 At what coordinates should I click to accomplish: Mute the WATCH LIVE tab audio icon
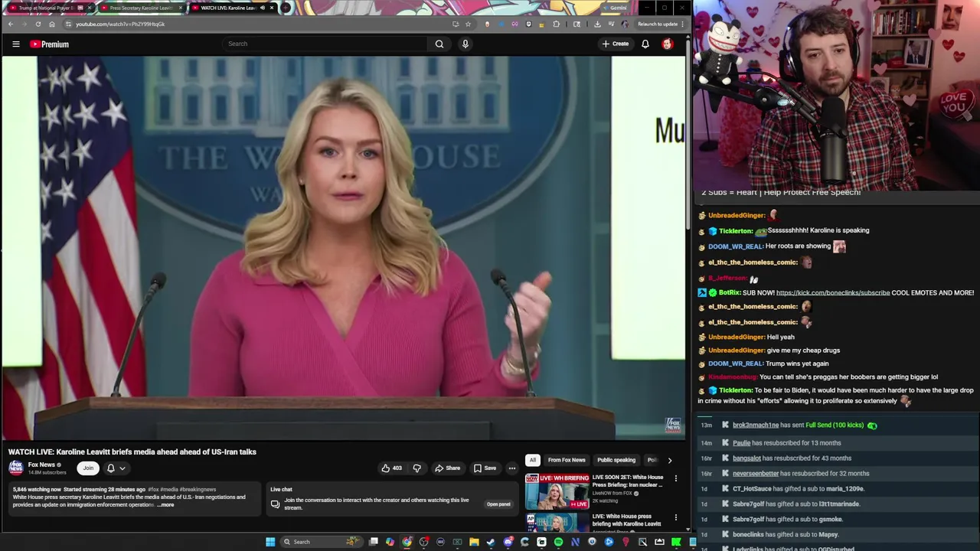click(x=263, y=8)
